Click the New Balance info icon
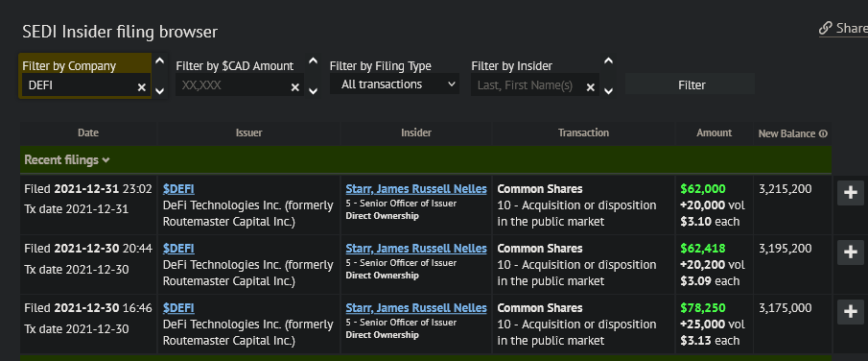 [823, 133]
